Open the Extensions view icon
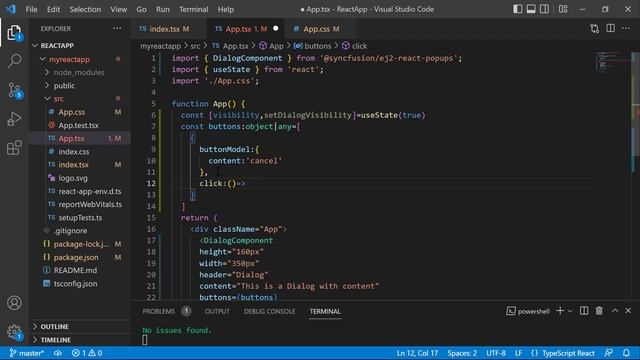The width and height of the screenshot is (640, 360). pos(14,148)
